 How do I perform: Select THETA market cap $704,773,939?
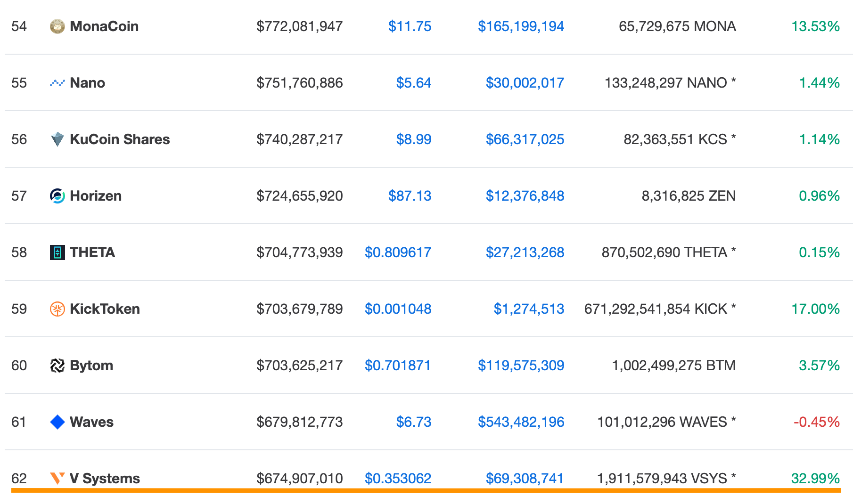coord(300,252)
